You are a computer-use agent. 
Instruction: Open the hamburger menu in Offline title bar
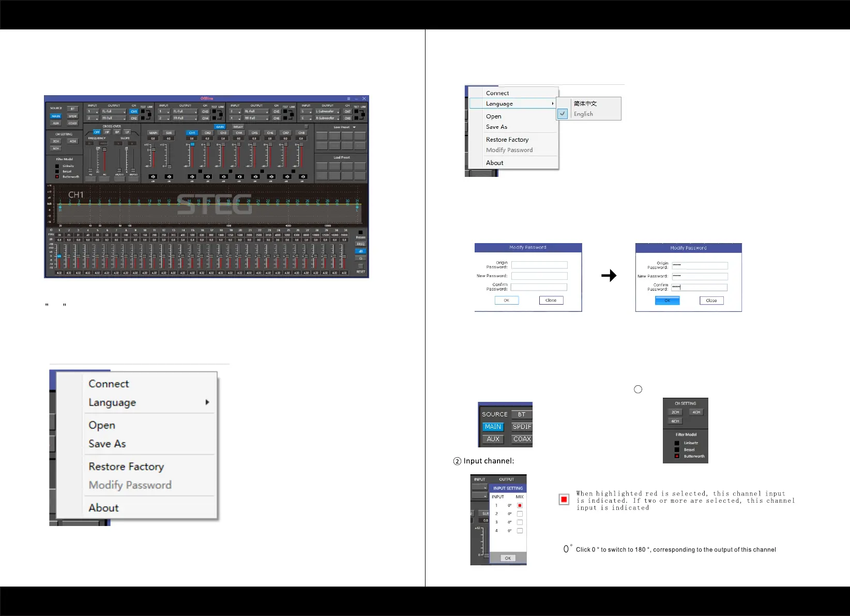point(348,98)
